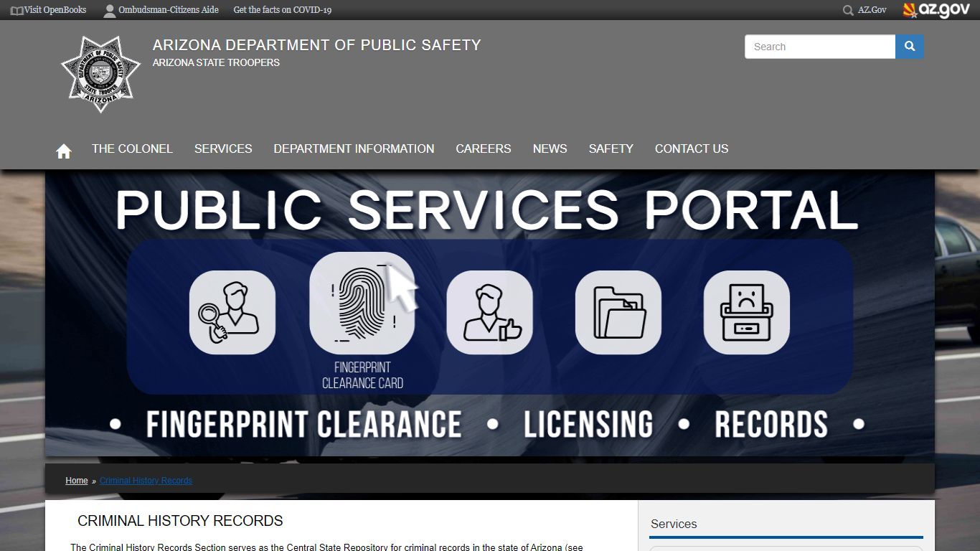This screenshot has width=980, height=551.
Task: Open the Services menu
Action: coord(223,149)
